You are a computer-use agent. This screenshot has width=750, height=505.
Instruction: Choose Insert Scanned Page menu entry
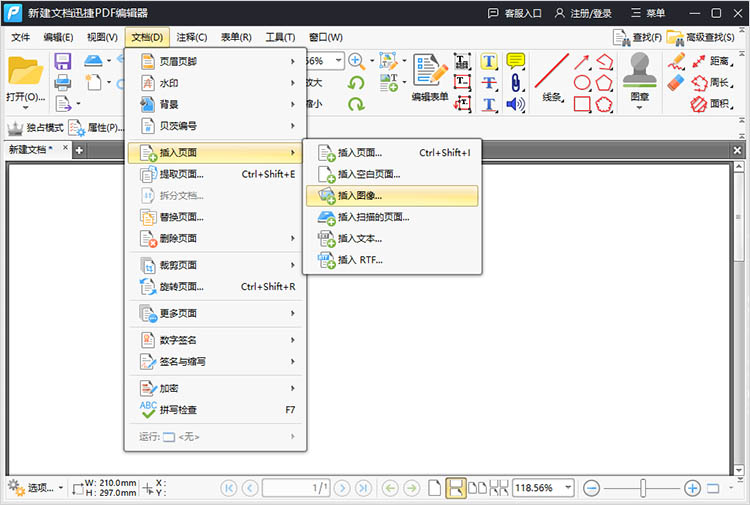tap(392, 217)
